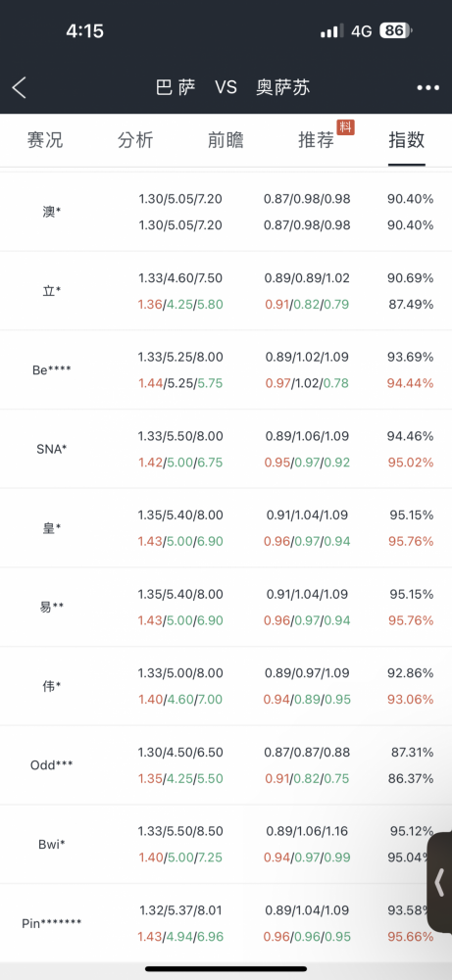The width and height of the screenshot is (452, 980).
Task: Tap the 皇* company row
Action: click(226, 528)
